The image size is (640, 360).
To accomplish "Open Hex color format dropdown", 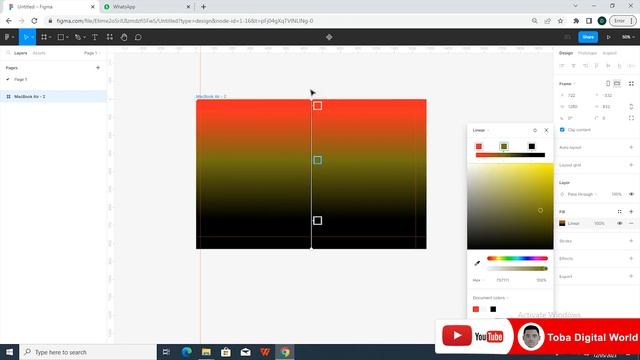I will (x=478, y=280).
